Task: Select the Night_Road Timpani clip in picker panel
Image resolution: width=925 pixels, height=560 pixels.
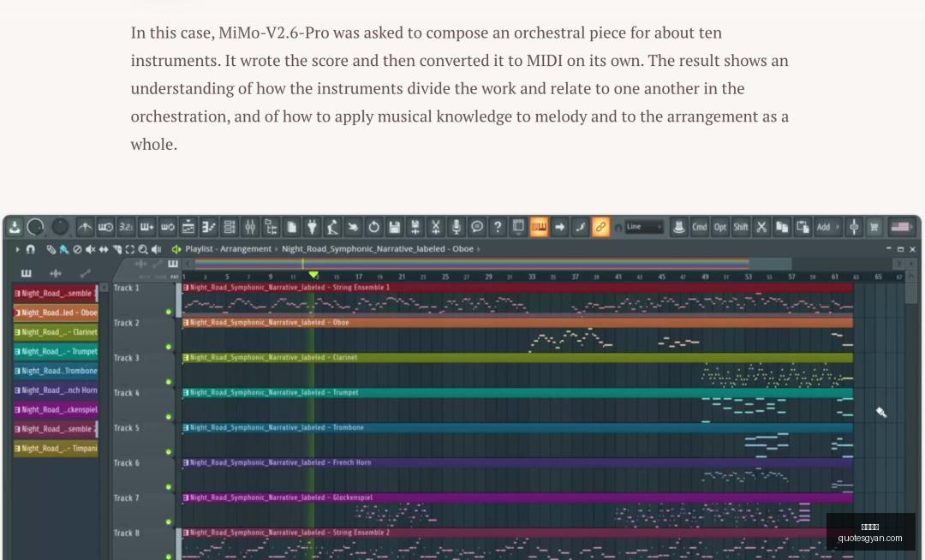Action: pyautogui.click(x=56, y=449)
